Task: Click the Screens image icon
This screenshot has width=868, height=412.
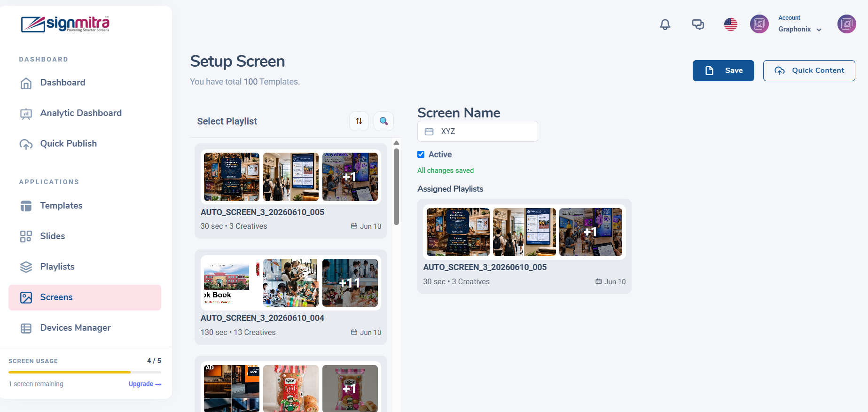Action: click(x=26, y=297)
